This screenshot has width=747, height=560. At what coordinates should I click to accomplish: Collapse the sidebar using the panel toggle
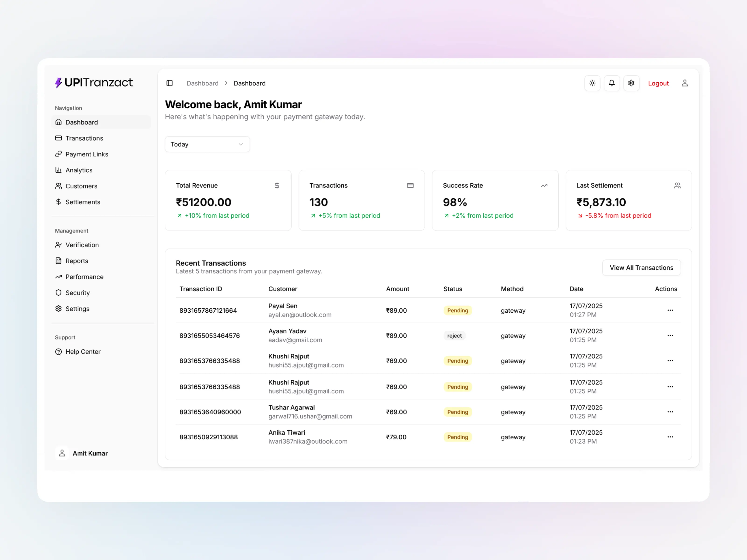coord(169,83)
